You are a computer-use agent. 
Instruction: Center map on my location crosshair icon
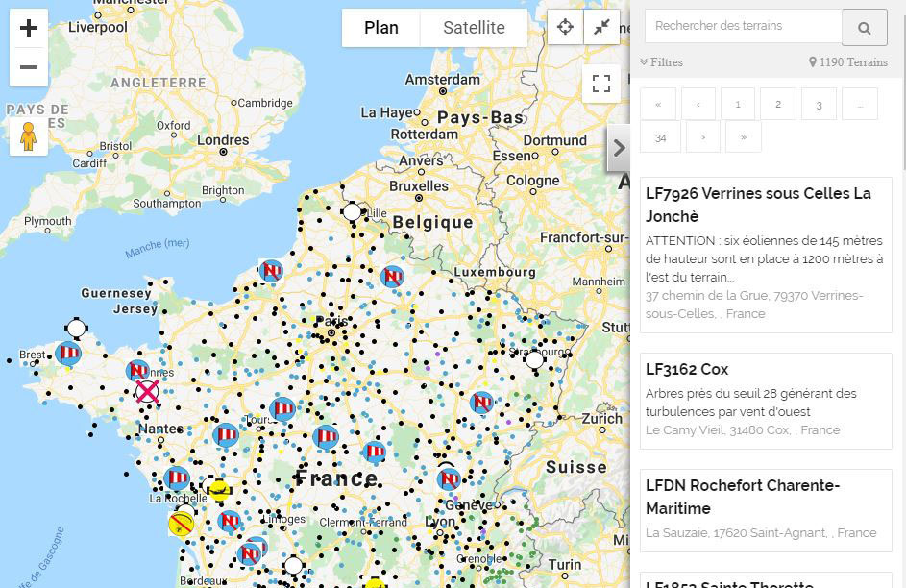click(x=565, y=27)
